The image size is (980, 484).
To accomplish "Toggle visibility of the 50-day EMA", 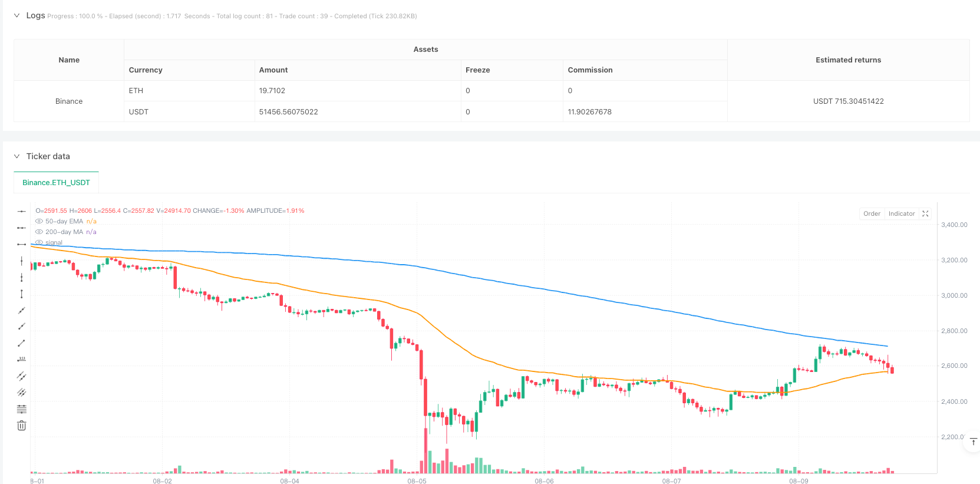I will tap(39, 222).
